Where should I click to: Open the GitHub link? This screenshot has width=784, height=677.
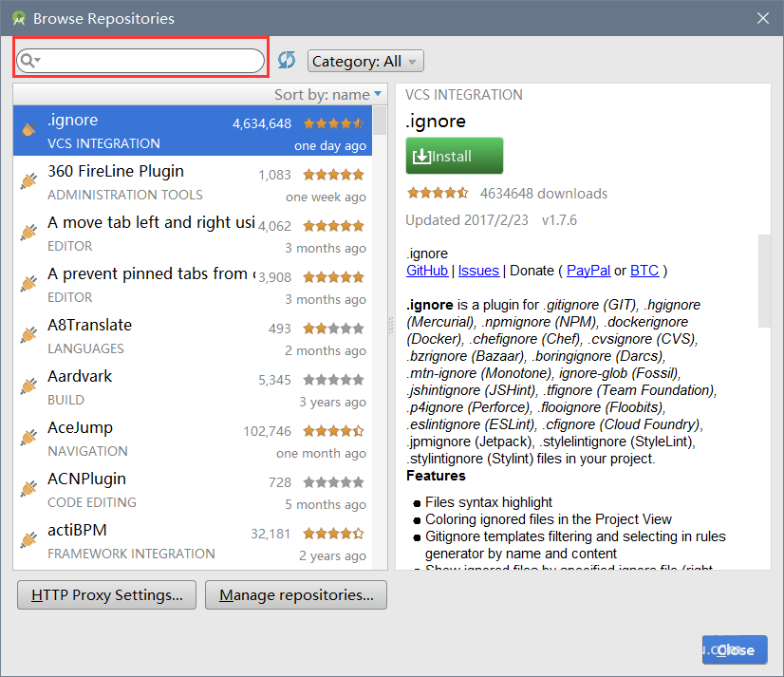click(427, 271)
